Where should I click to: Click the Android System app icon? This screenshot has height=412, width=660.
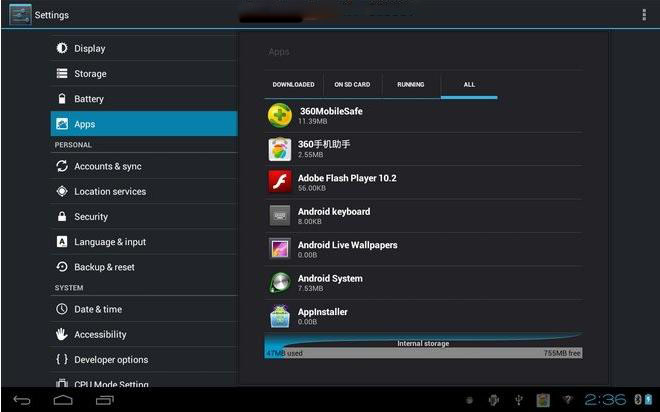pos(279,282)
